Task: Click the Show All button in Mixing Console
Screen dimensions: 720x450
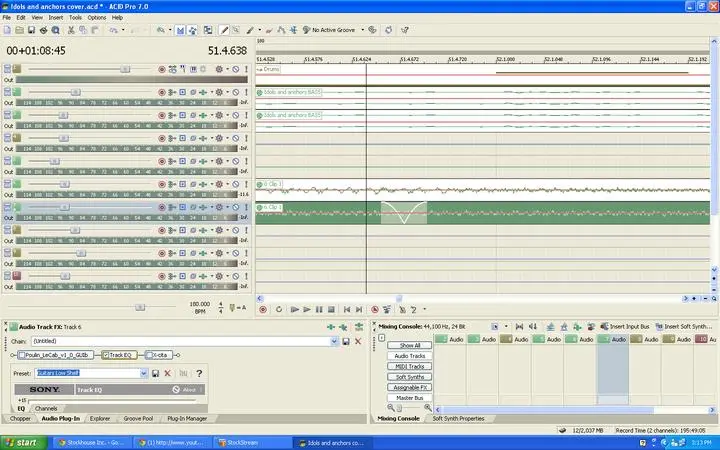Action: point(410,345)
